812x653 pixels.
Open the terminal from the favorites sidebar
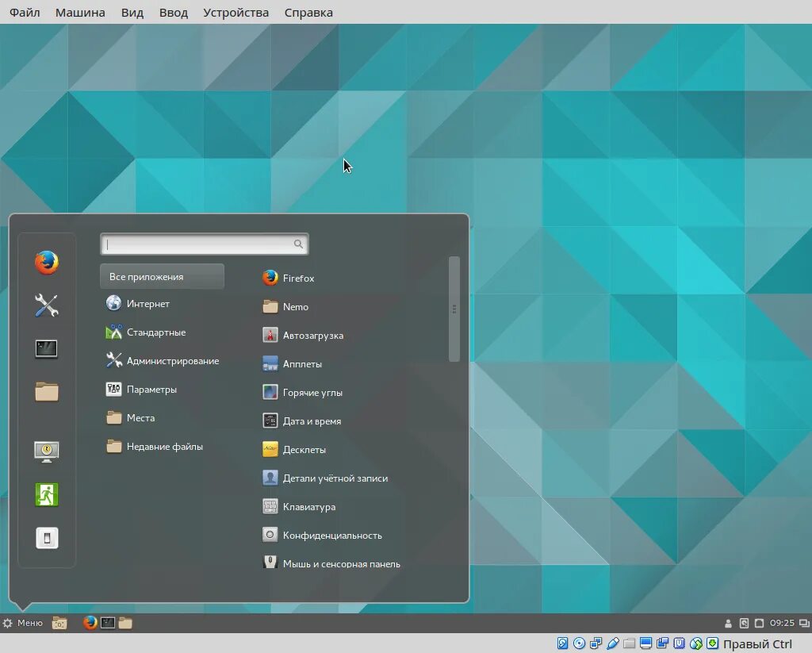tap(47, 349)
